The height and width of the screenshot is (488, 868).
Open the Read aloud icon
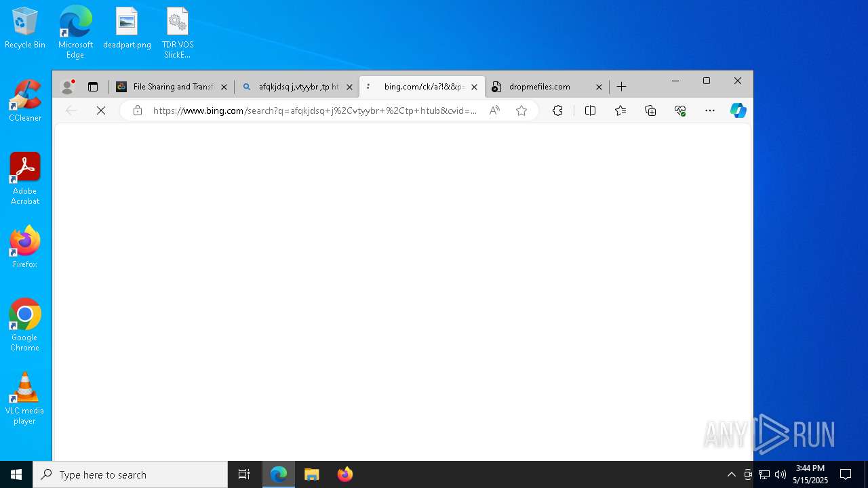tap(494, 110)
